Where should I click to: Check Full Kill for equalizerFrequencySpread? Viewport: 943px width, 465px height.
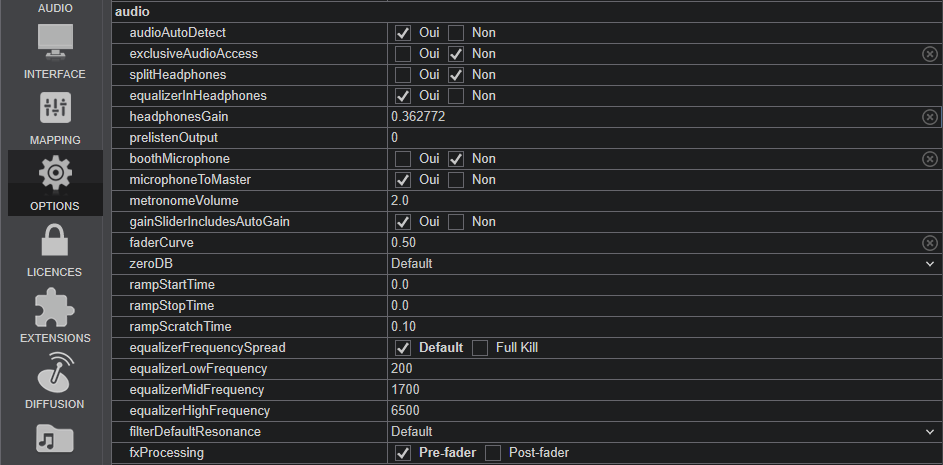pyautogui.click(x=480, y=348)
